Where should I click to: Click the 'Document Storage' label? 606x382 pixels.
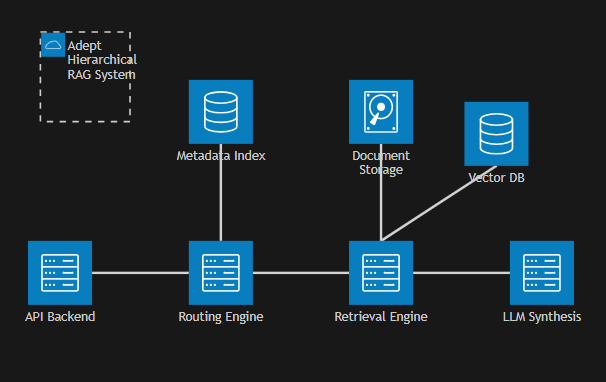point(381,162)
